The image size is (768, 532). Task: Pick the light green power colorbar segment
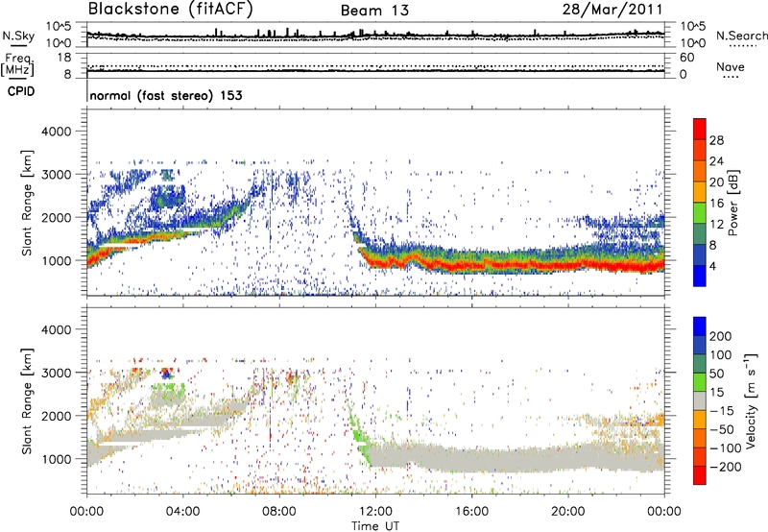(x=700, y=213)
